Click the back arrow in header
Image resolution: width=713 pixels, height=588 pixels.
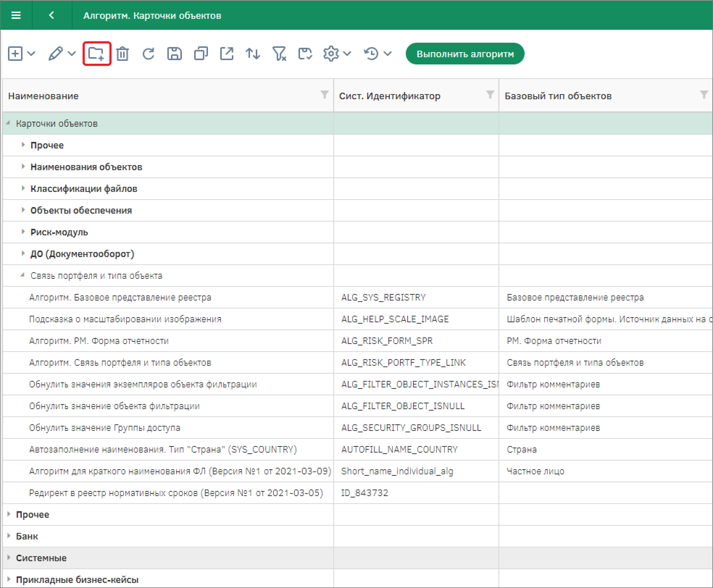point(52,15)
